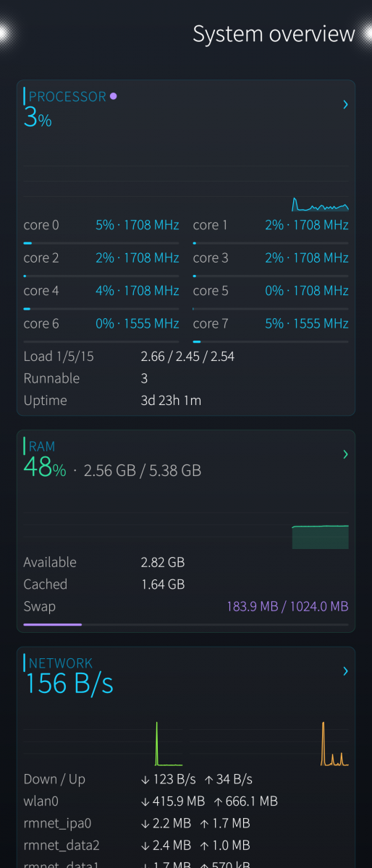
Task: Click the purple dot beside PROCESSOR
Action: tap(113, 96)
